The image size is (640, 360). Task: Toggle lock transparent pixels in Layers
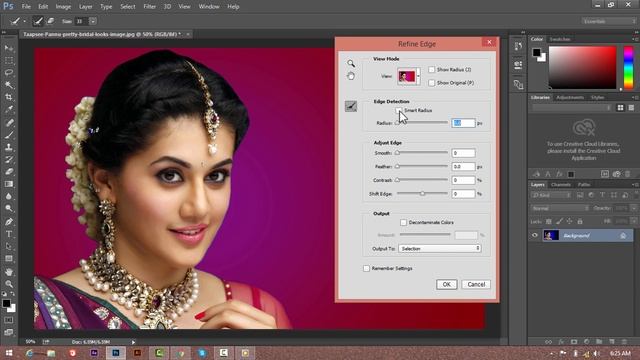549,221
